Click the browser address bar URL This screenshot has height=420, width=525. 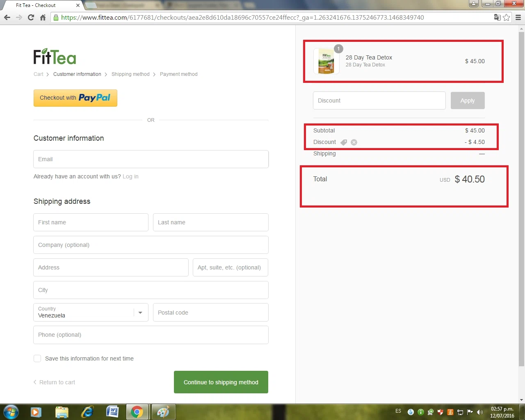click(x=242, y=17)
